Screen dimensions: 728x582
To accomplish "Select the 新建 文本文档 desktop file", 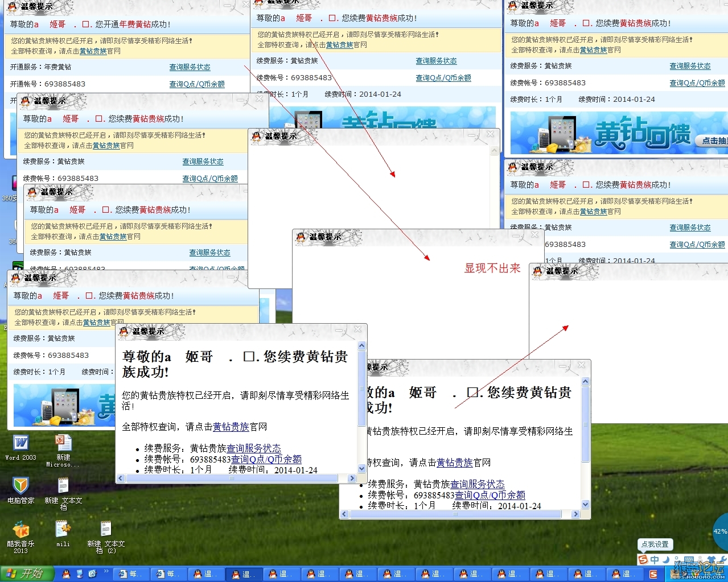I will point(63,493).
